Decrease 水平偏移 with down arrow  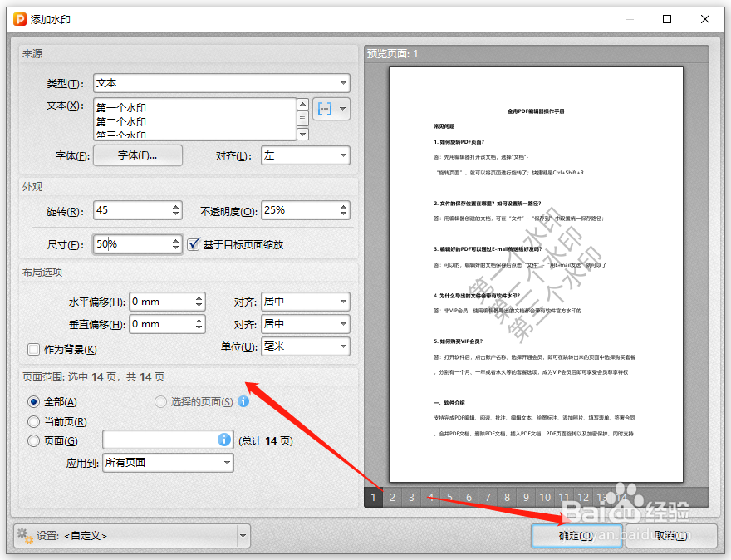pos(199,306)
